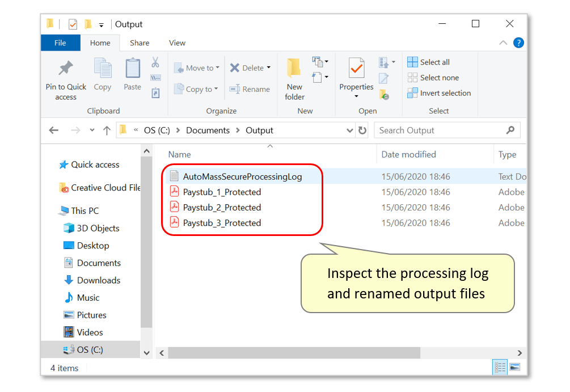
Task: Go back using the back arrow
Action: point(53,130)
